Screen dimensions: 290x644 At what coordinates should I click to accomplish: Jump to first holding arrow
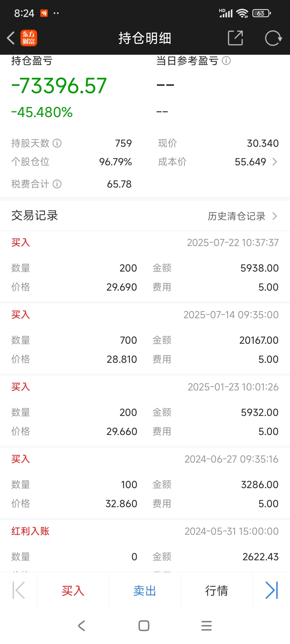19,590
